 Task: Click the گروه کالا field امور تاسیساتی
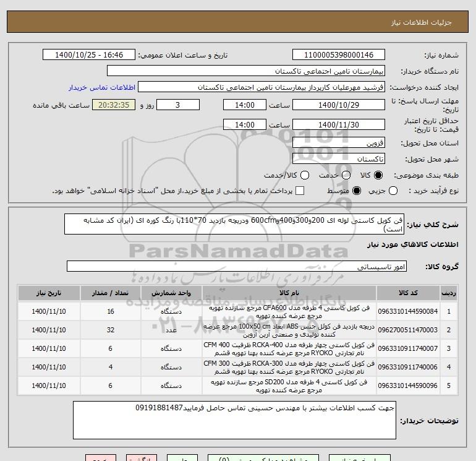click(237, 267)
